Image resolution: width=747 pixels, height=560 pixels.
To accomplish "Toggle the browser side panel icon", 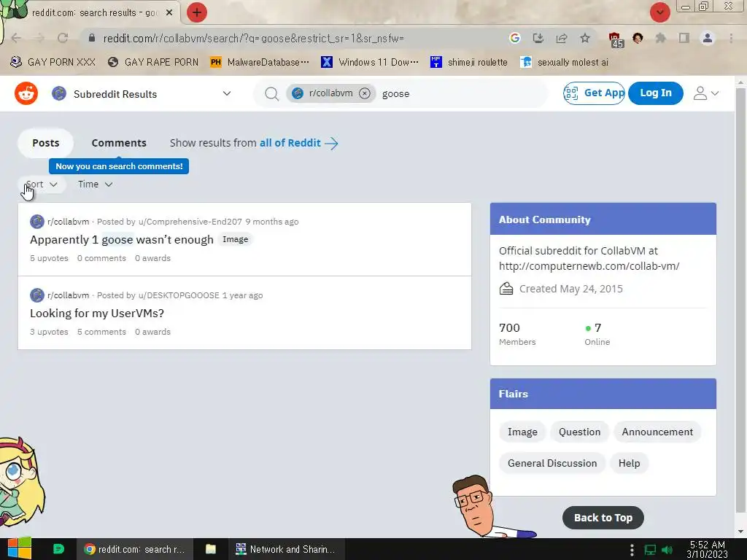I will [684, 38].
